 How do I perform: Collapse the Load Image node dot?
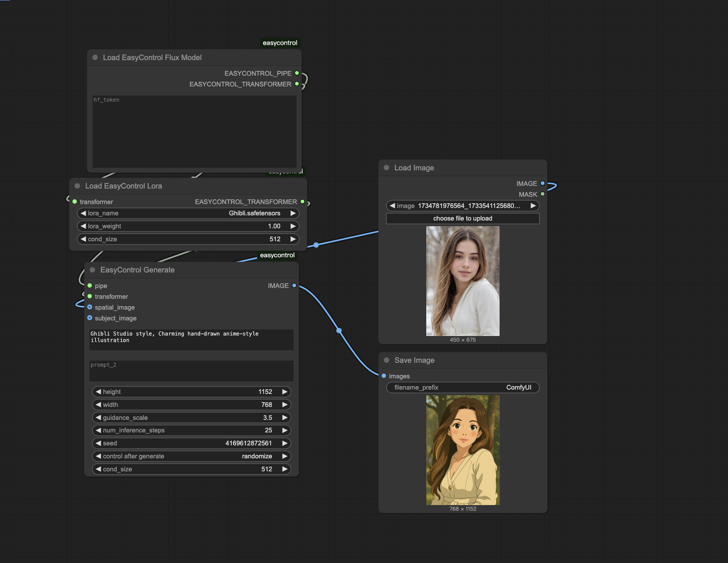click(x=386, y=168)
